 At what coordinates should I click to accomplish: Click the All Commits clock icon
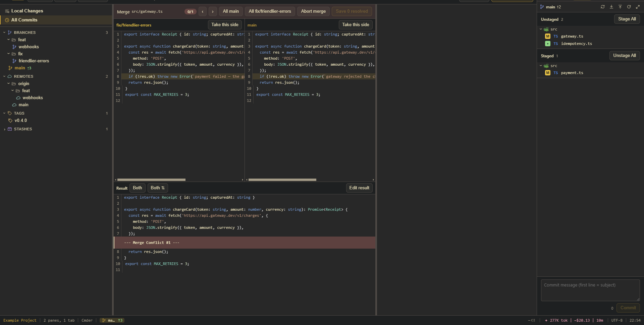coord(7,20)
